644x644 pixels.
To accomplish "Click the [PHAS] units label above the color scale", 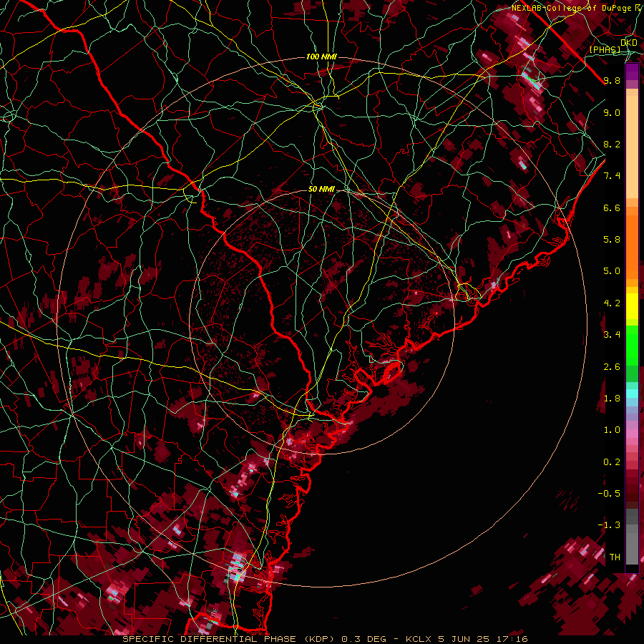I will pyautogui.click(x=605, y=49).
